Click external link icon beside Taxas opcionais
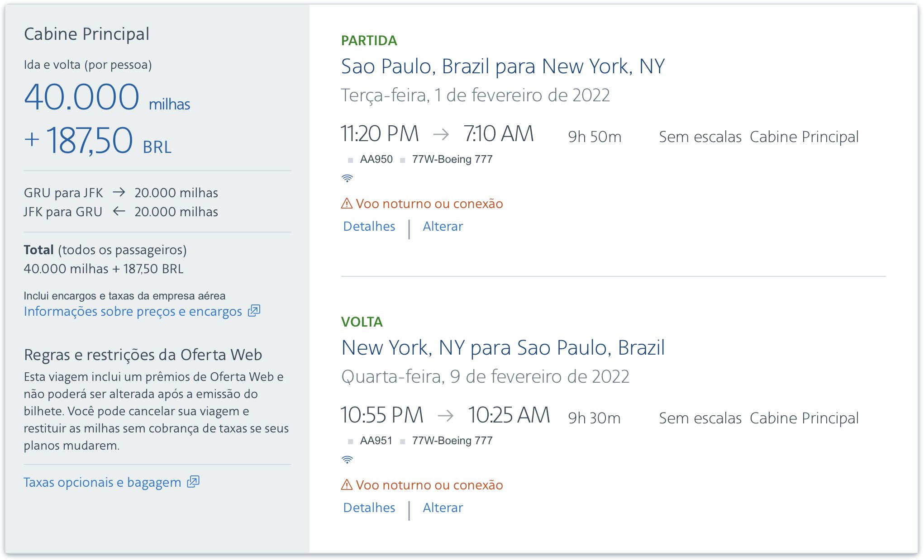 [193, 482]
